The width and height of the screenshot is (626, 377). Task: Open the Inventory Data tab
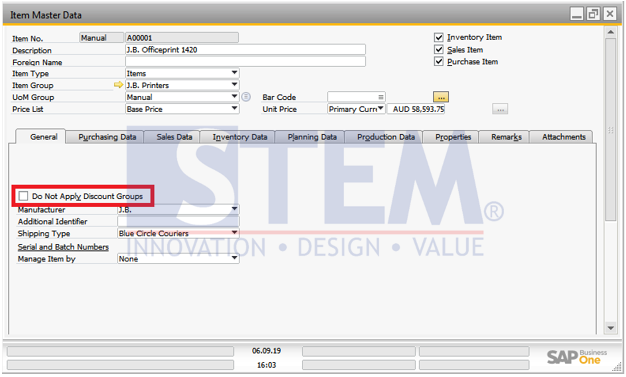pos(240,137)
